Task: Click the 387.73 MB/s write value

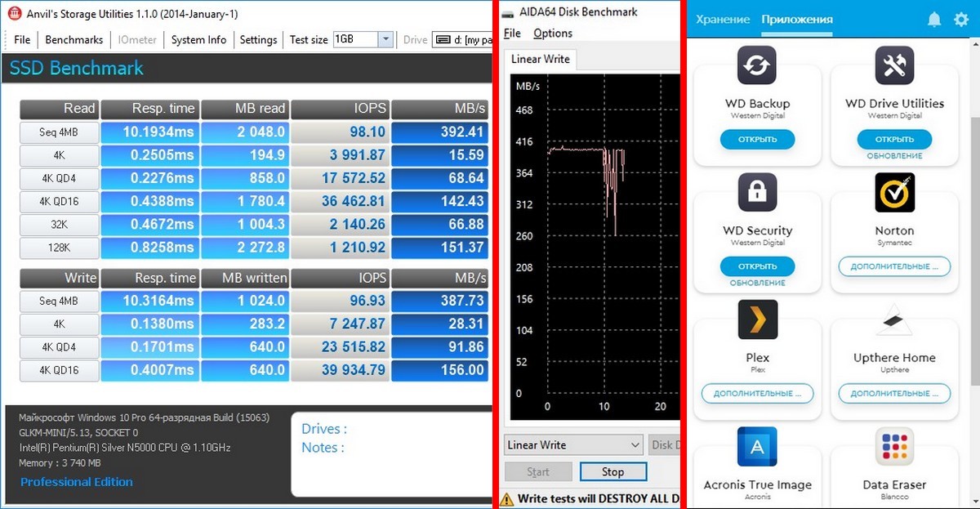Action: (439, 301)
